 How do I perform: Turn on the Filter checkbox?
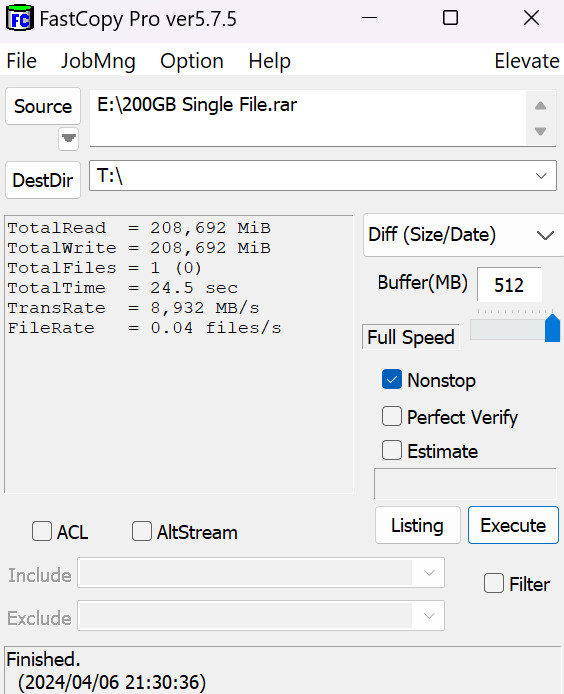494,583
